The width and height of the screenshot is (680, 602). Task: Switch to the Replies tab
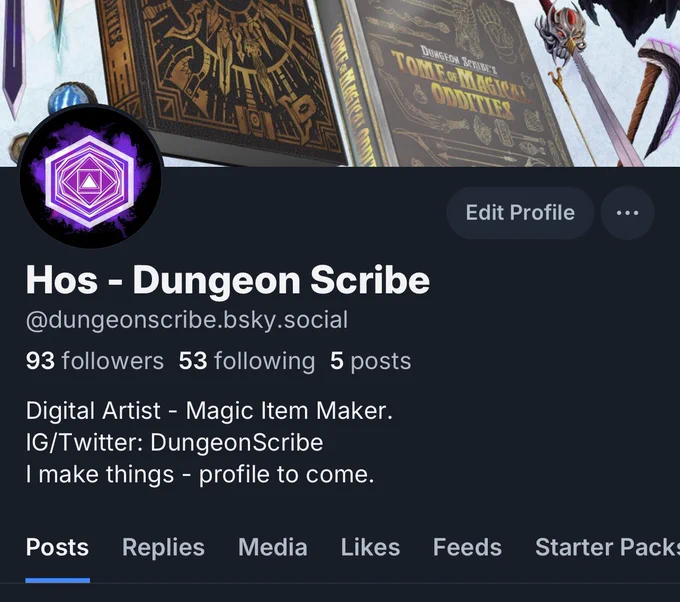(x=163, y=547)
